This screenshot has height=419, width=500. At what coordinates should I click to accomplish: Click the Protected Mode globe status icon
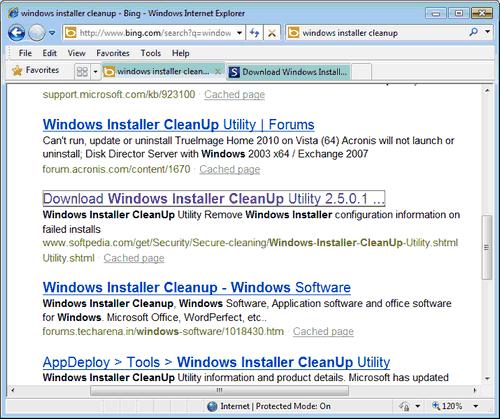[212, 406]
